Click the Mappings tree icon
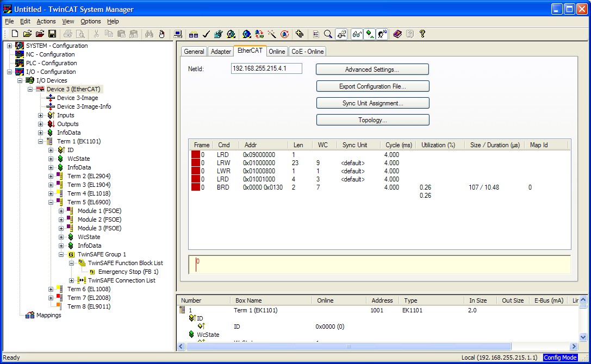Viewport: 591px width, 364px height. [x=30, y=315]
